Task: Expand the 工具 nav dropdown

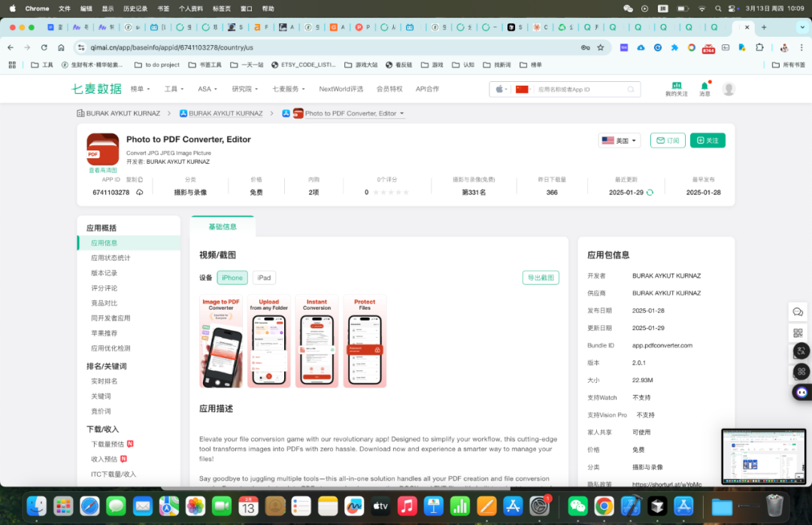Action: coord(174,89)
